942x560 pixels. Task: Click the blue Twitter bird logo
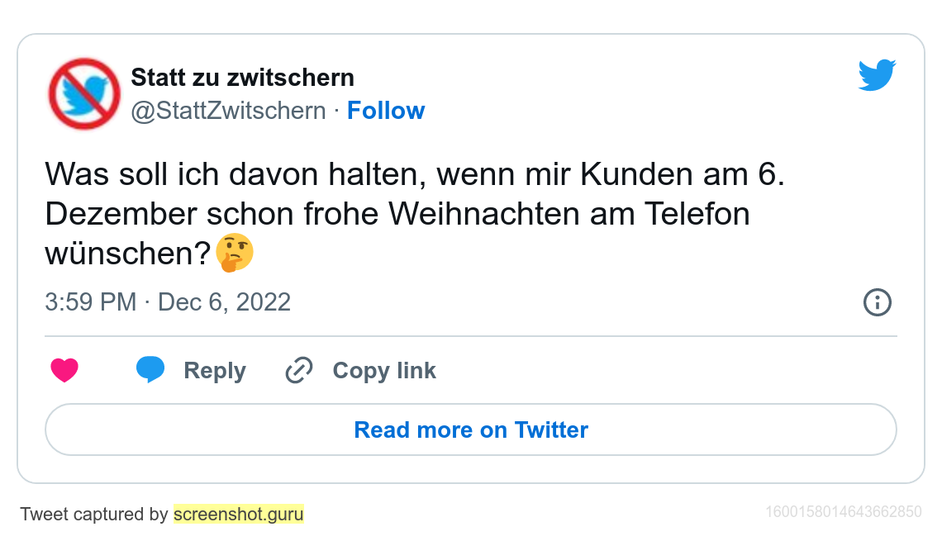[877, 75]
